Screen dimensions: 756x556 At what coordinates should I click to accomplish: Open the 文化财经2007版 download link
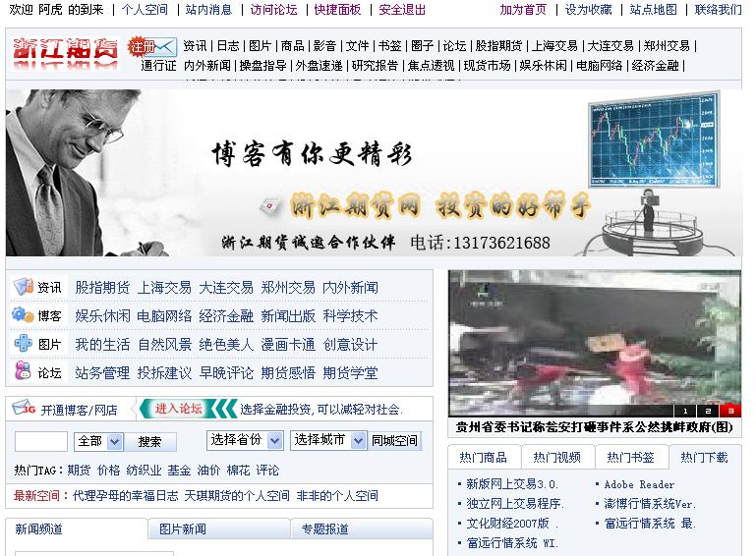(512, 524)
